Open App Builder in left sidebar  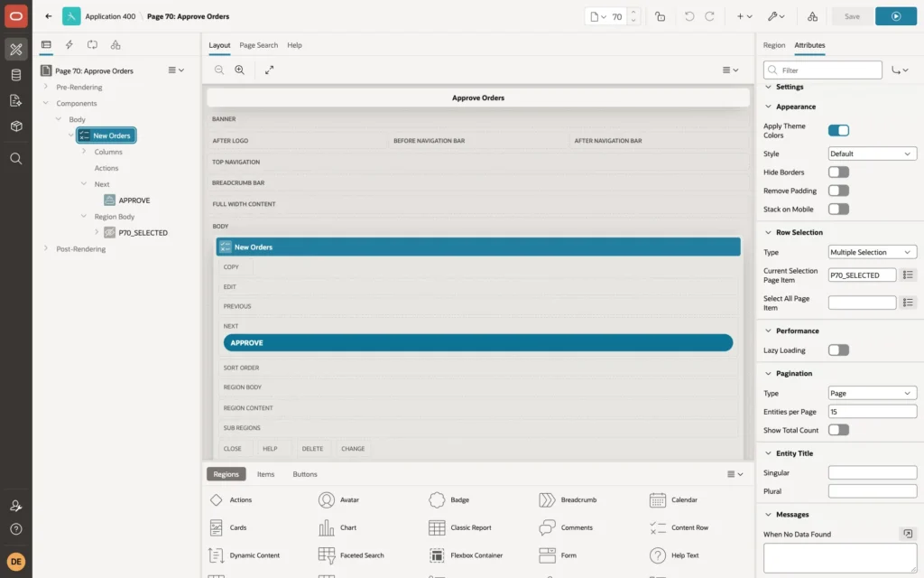pos(16,49)
